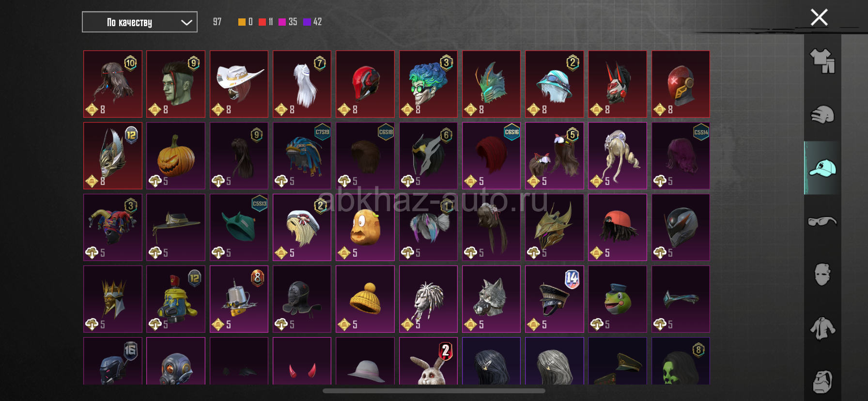Click the horizontal scrollbar at bottom
This screenshot has height=401, width=868.
point(434,391)
